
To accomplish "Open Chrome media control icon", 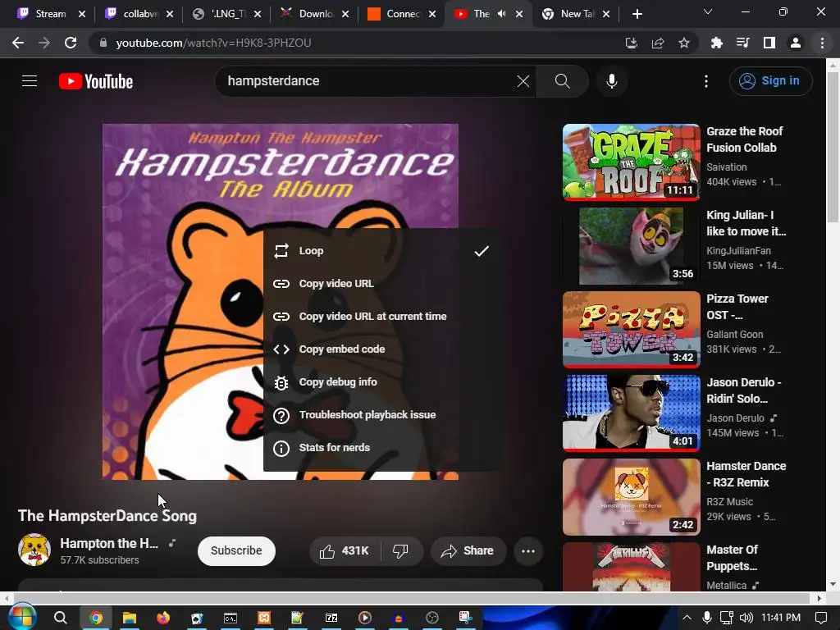I will click(x=743, y=43).
